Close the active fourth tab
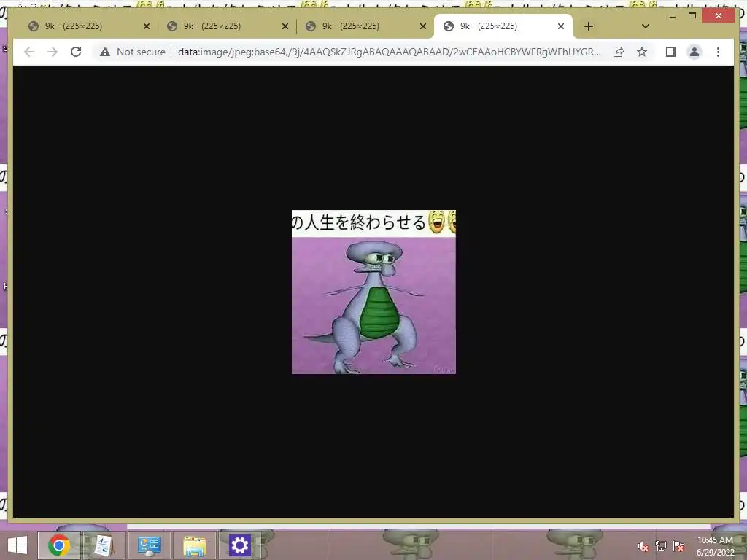Viewport: 747px width, 560px height. [x=561, y=26]
